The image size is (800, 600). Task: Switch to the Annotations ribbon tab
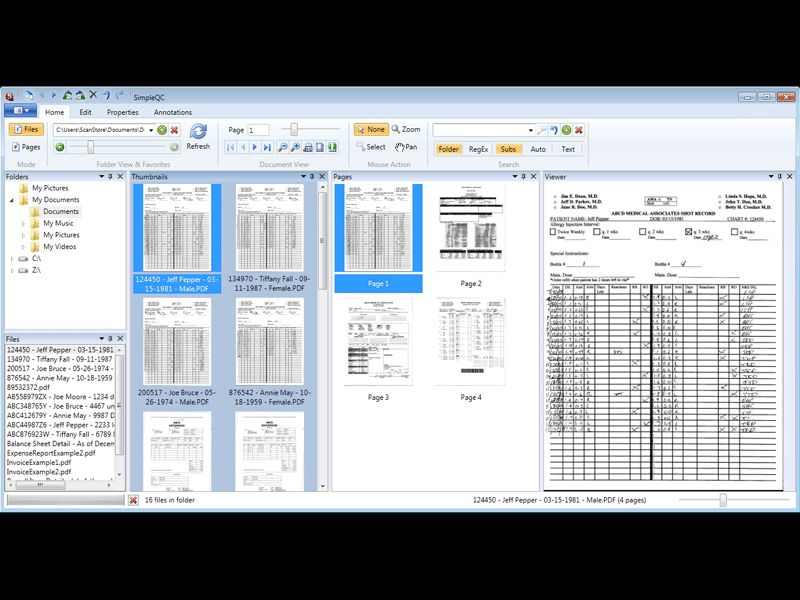tap(173, 112)
